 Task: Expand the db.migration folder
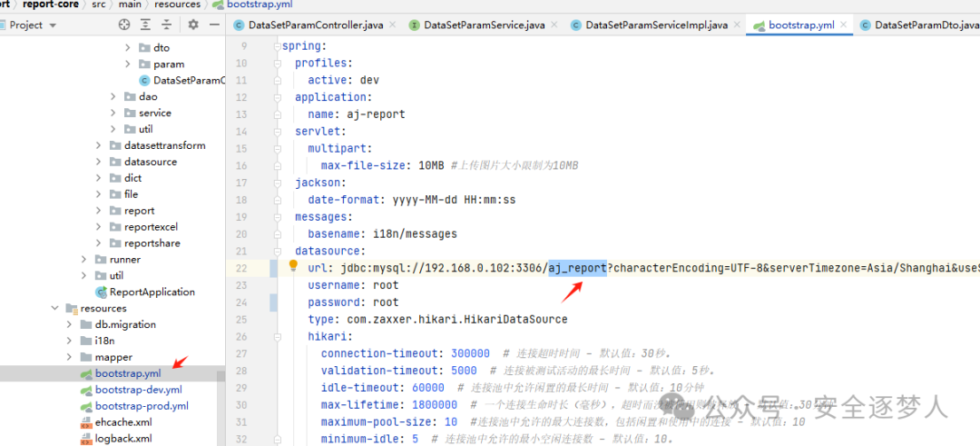point(70,324)
